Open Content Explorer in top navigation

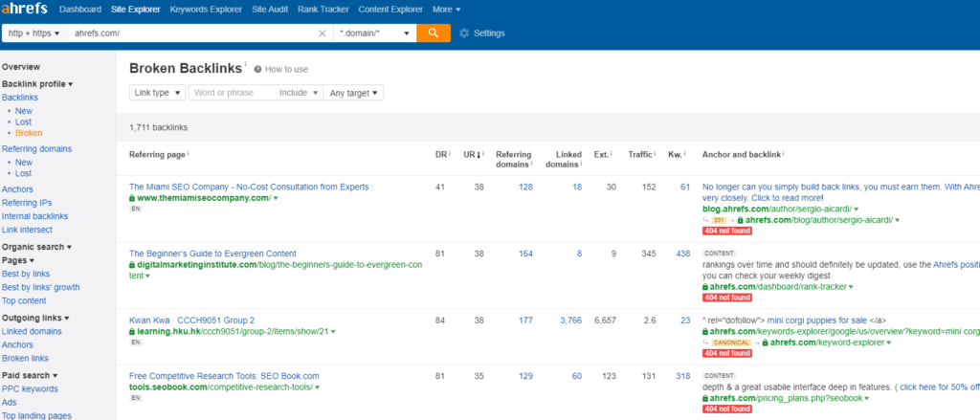[x=390, y=10]
